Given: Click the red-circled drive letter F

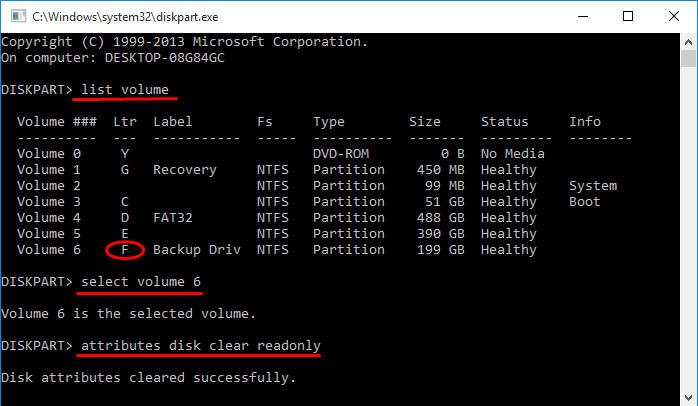Looking at the screenshot, I should [x=125, y=250].
